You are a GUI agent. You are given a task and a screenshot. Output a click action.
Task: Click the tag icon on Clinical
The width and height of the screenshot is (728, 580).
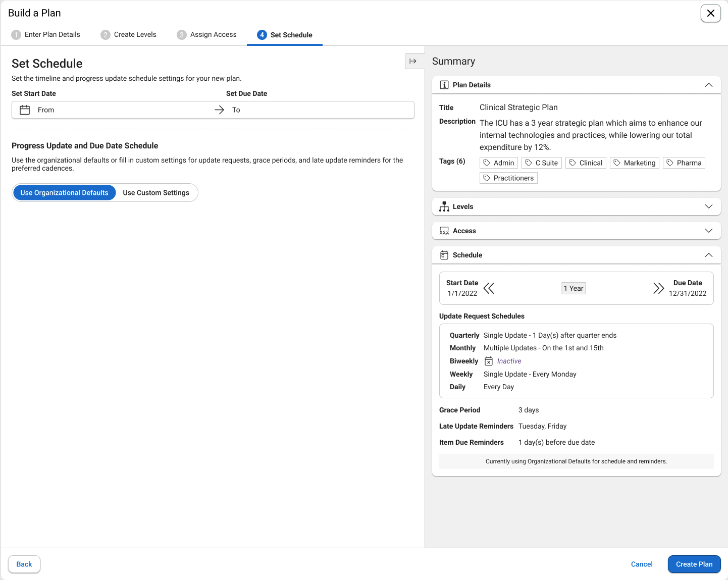[573, 163]
